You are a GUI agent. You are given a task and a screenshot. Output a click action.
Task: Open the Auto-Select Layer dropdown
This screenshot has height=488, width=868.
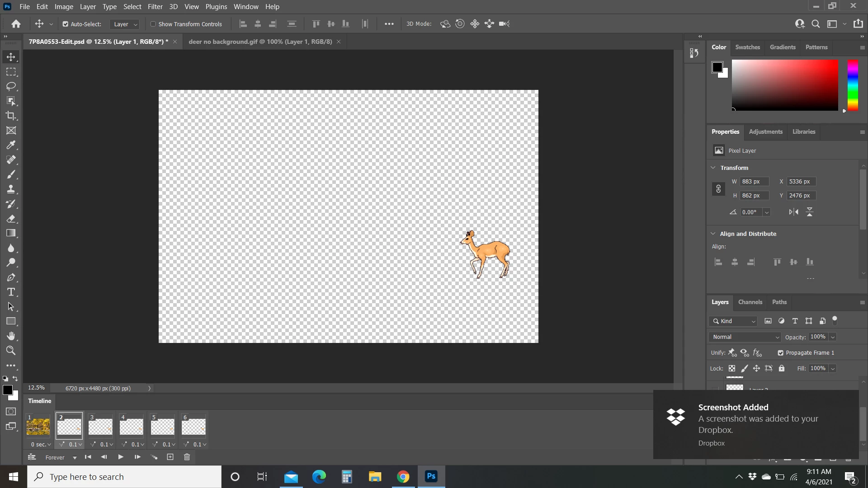click(125, 24)
